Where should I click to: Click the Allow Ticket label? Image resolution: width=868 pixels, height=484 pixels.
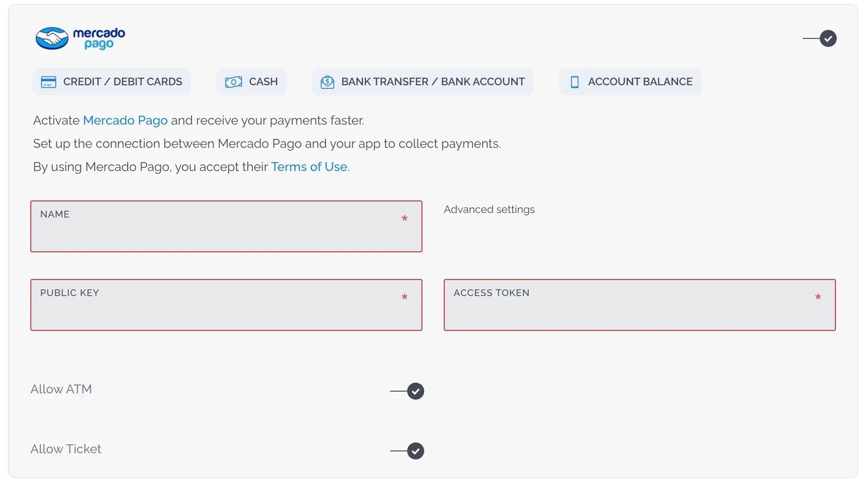[x=66, y=449]
